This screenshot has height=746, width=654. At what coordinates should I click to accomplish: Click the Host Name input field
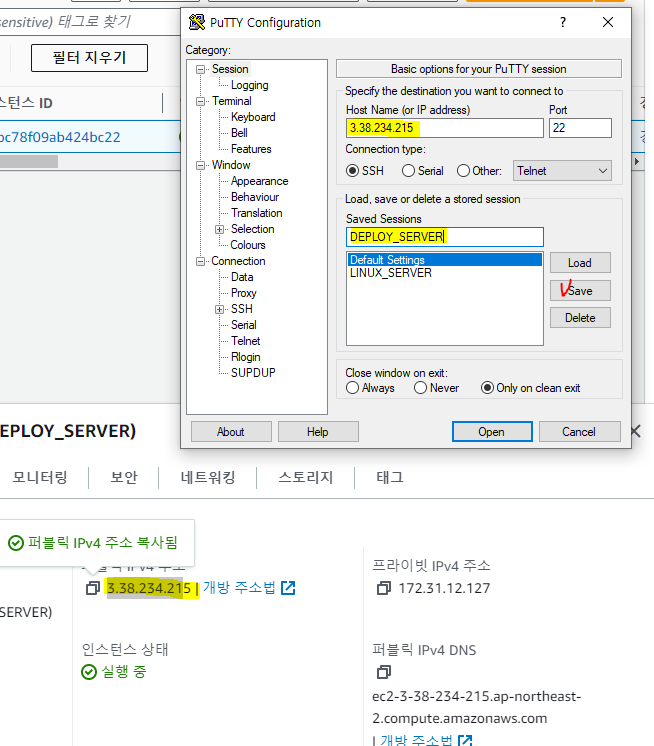pyautogui.click(x=444, y=128)
